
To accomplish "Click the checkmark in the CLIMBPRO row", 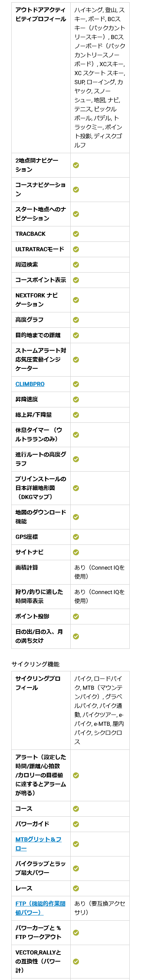I will [76, 384].
